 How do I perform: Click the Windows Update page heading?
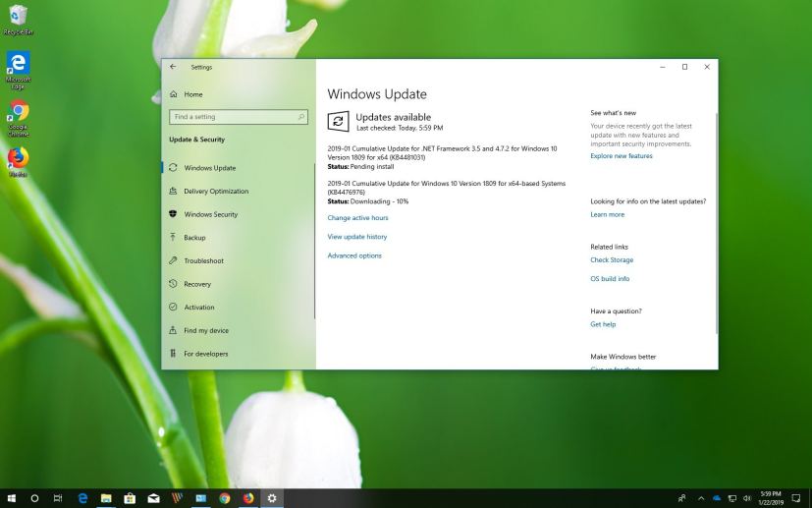click(377, 94)
